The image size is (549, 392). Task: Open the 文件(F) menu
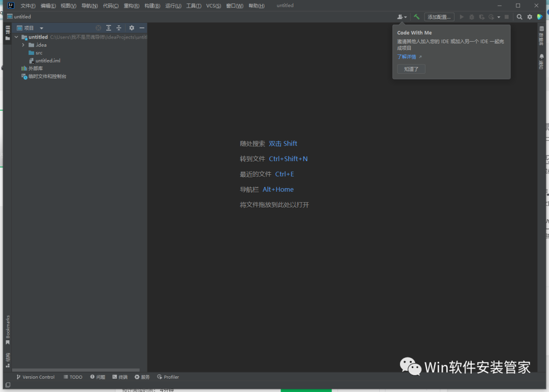tap(28, 6)
